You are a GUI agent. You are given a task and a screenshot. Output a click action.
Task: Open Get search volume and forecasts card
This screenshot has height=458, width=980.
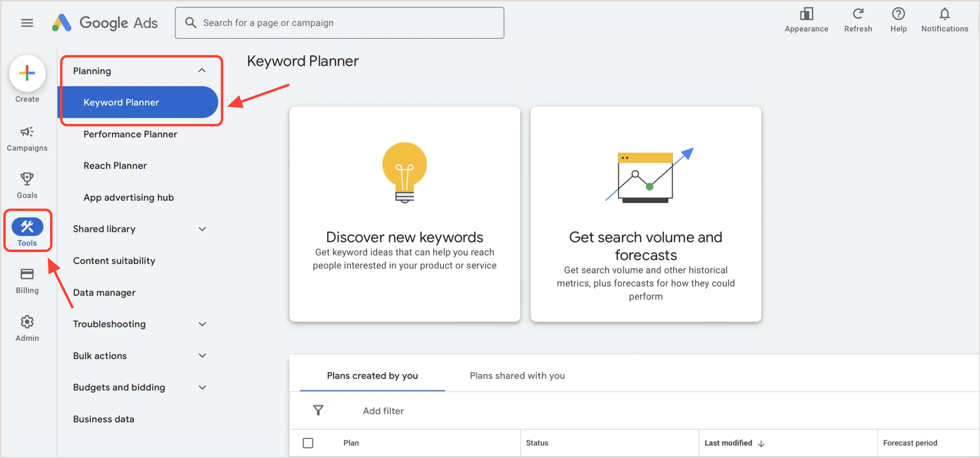tap(646, 214)
